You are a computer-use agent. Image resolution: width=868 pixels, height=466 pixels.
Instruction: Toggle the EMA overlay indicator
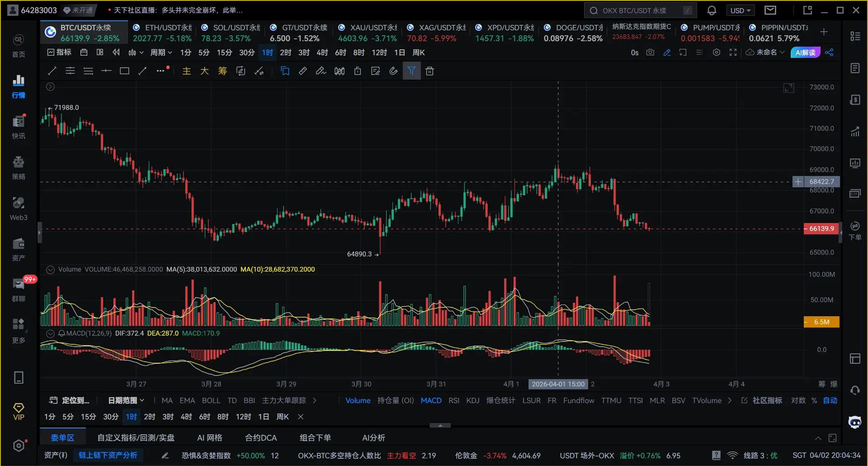[187, 400]
